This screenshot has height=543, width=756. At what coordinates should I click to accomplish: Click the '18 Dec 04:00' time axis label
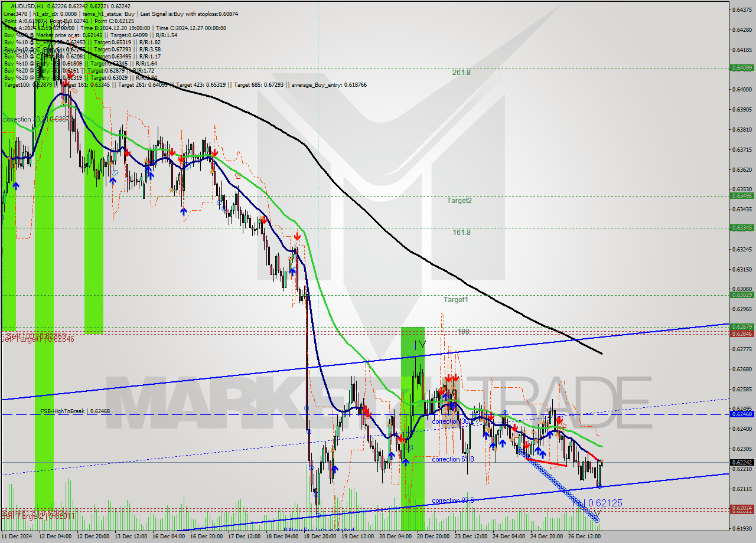pyautogui.click(x=282, y=537)
